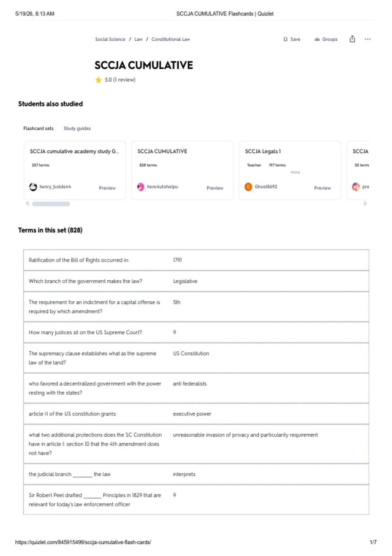The image size is (392, 556).
Task: Click the share upload icon
Action: click(352, 39)
